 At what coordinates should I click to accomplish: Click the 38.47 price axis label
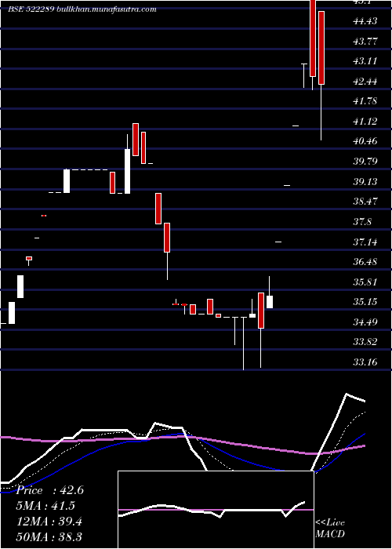(365, 202)
